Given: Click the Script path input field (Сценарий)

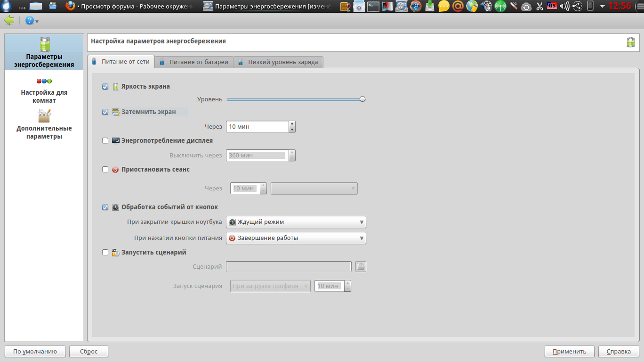Looking at the screenshot, I should [289, 267].
